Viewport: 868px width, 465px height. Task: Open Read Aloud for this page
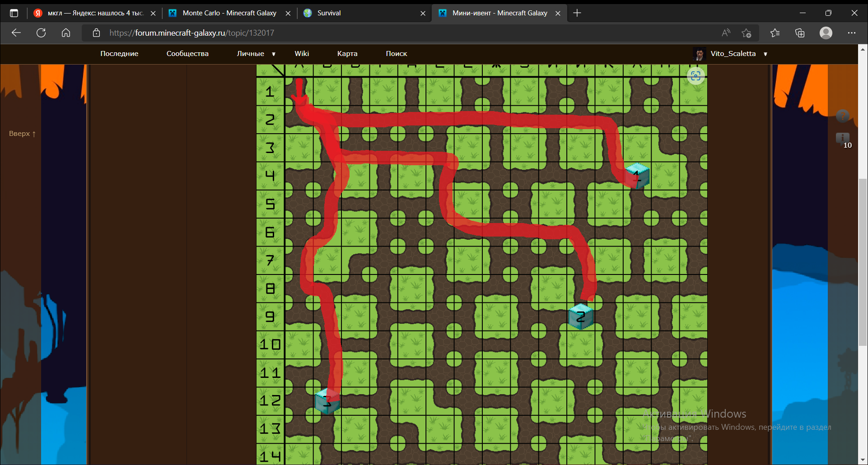pyautogui.click(x=726, y=33)
